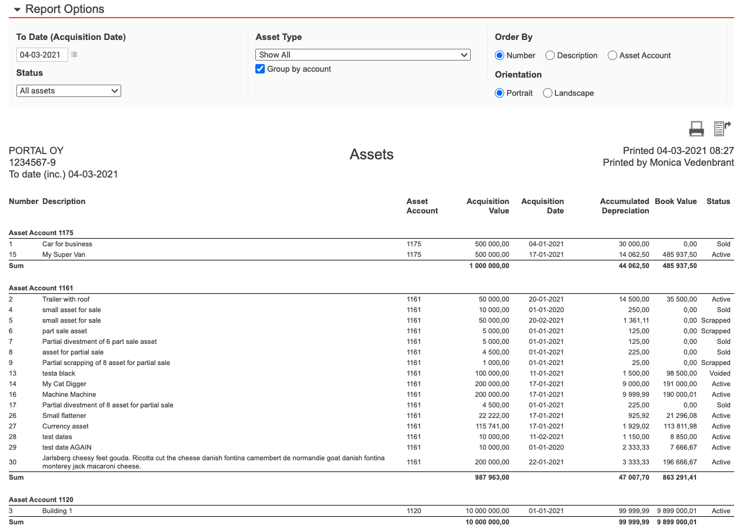The height and width of the screenshot is (532, 756).
Task: Click the Asset Account 1161 group heading
Action: tap(41, 288)
